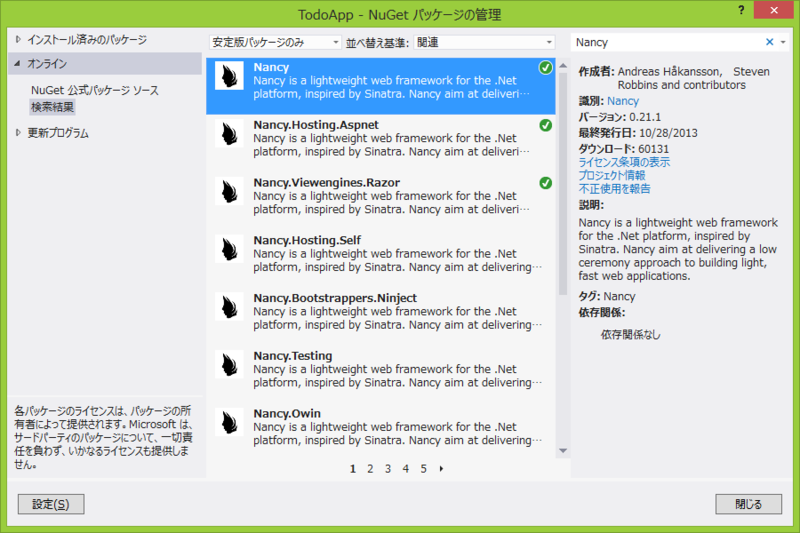Go to results page 4

(405, 469)
